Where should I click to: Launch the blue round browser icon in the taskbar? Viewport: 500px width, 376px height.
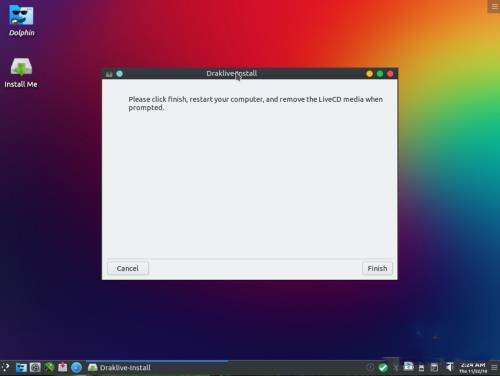(x=77, y=368)
